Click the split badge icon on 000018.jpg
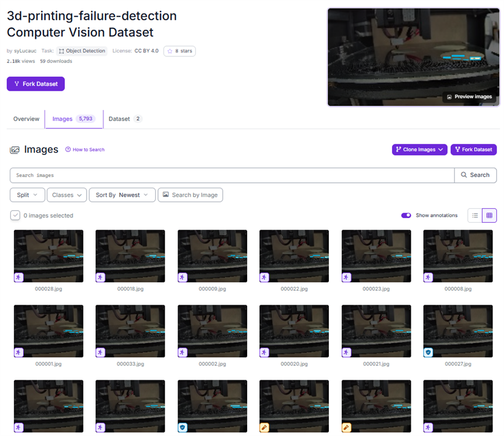 101,277
